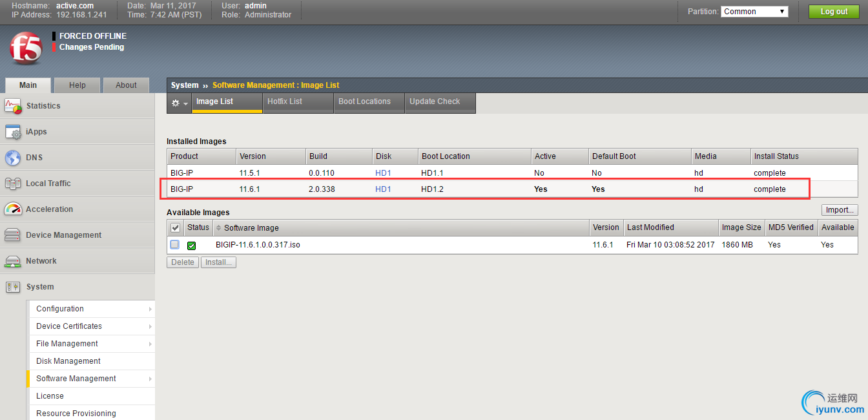
Task: Click the Changes Pending link
Action: tap(92, 47)
